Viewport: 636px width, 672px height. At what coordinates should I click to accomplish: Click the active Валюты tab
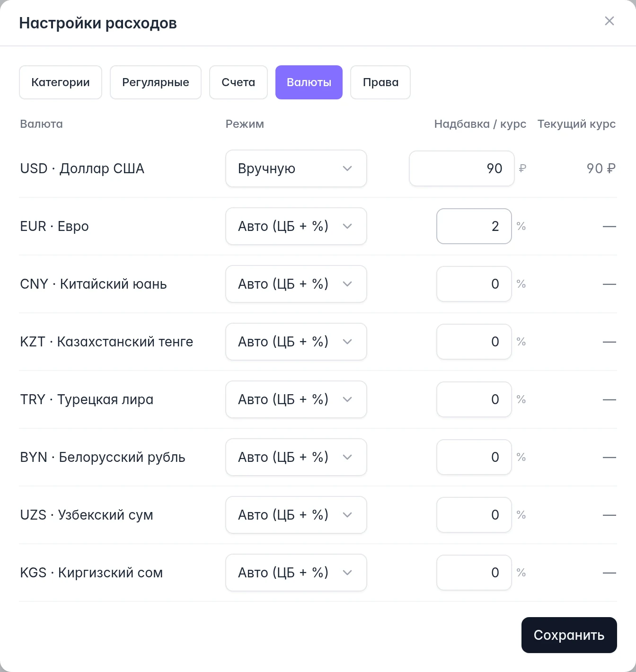tap(309, 82)
